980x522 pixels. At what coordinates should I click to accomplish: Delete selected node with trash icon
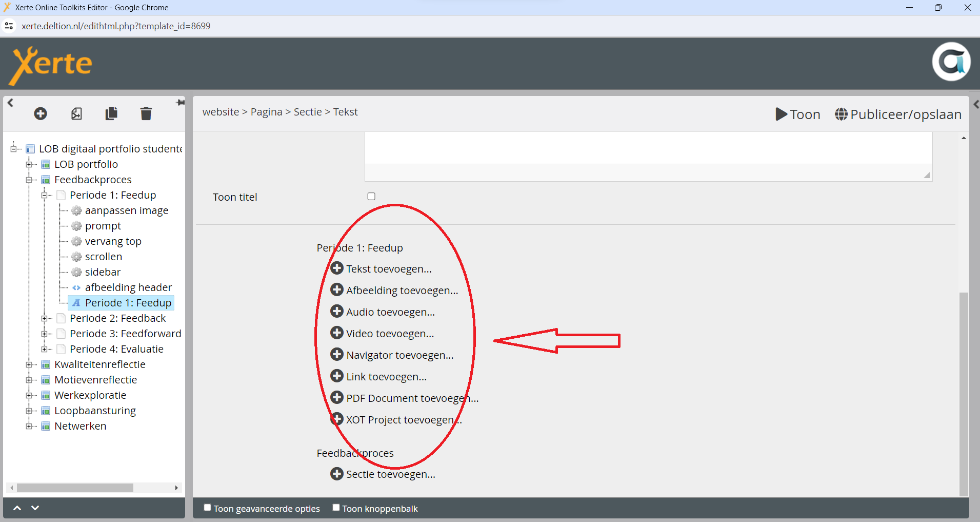coord(146,113)
